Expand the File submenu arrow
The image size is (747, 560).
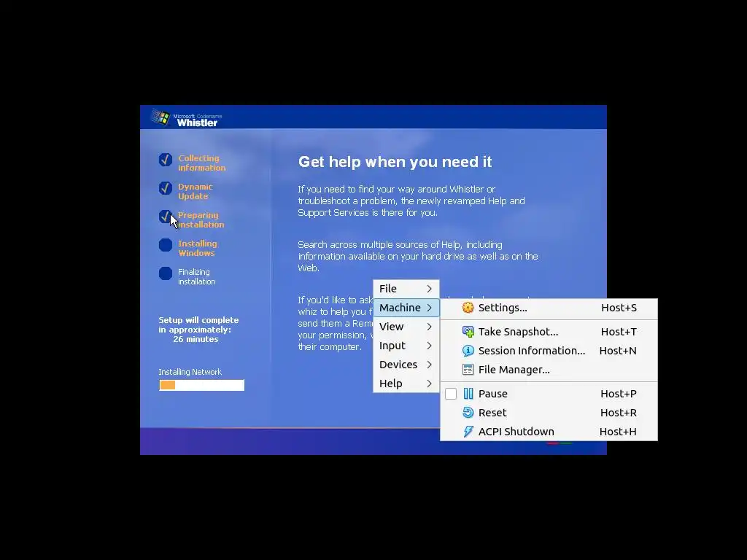[x=429, y=289]
